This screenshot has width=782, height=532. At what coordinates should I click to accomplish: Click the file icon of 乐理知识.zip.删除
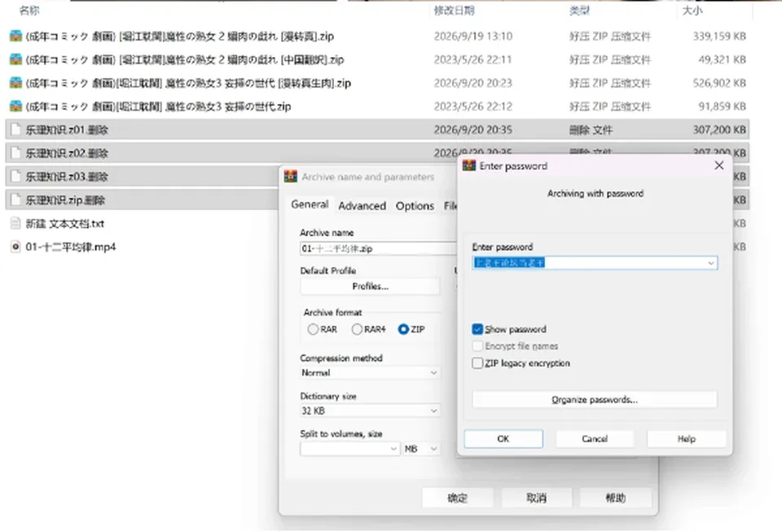point(16,200)
